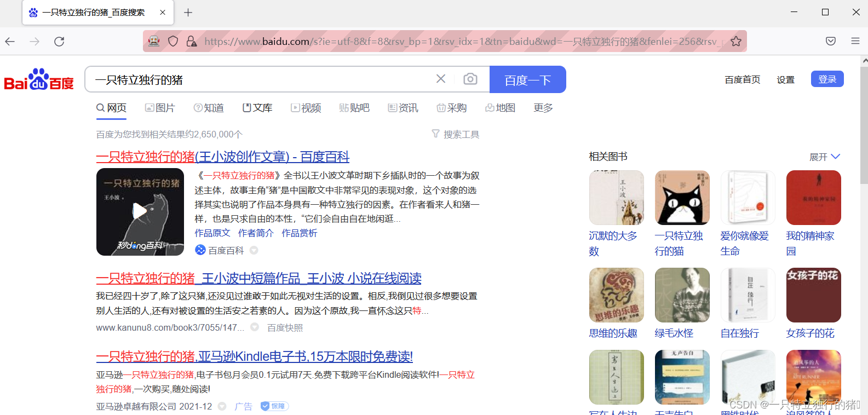Open a new browser tab
Screen dimensions: 868x415
click(188, 12)
